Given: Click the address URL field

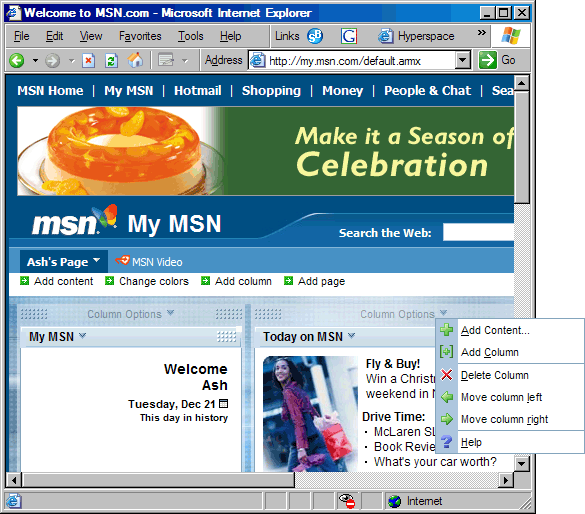Looking at the screenshot, I should click(352, 60).
